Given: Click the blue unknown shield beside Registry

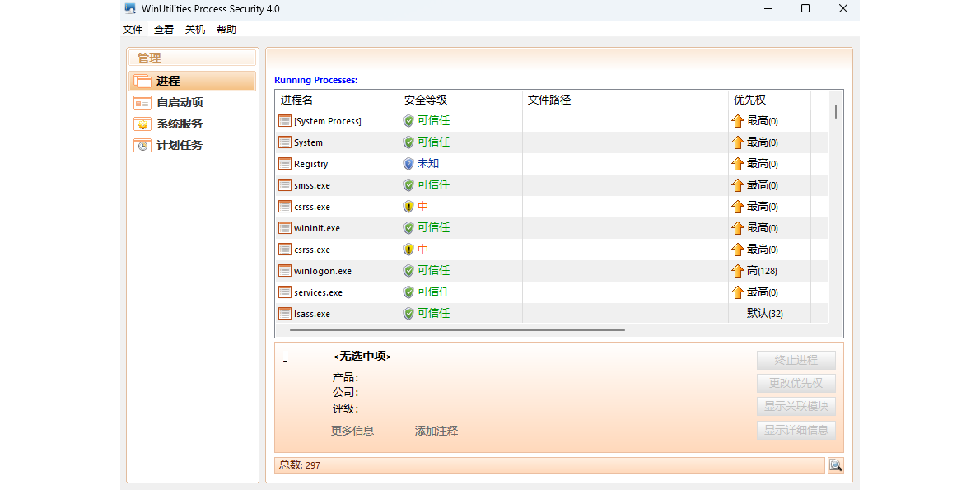Looking at the screenshot, I should [x=407, y=163].
